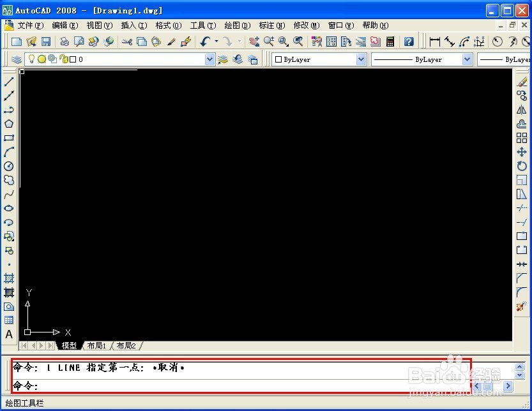Viewport: 532px width, 411px height.
Task: Toggle layer 0 on/off light bulb
Action: 31,59
